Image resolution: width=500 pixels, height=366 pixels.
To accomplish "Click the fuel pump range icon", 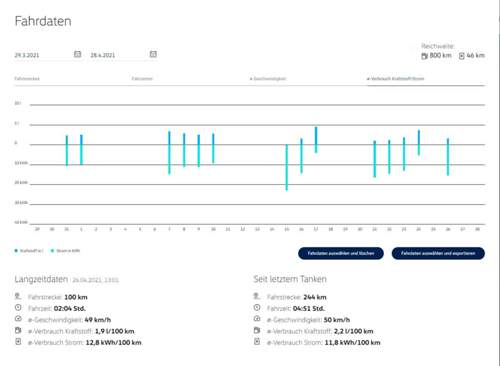I will pyautogui.click(x=424, y=56).
